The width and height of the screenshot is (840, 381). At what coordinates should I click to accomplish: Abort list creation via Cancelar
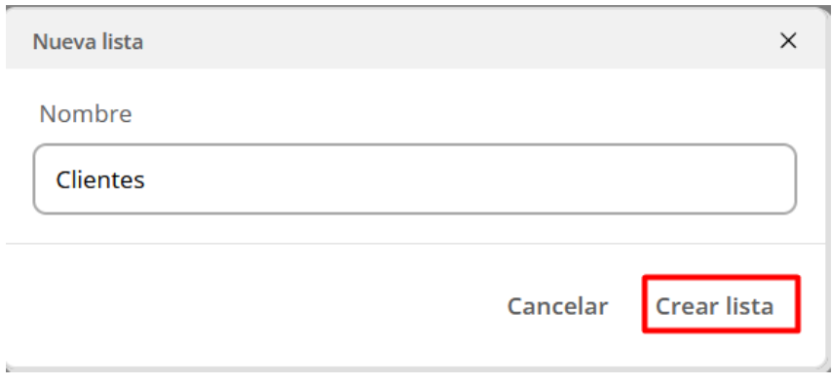click(x=557, y=306)
